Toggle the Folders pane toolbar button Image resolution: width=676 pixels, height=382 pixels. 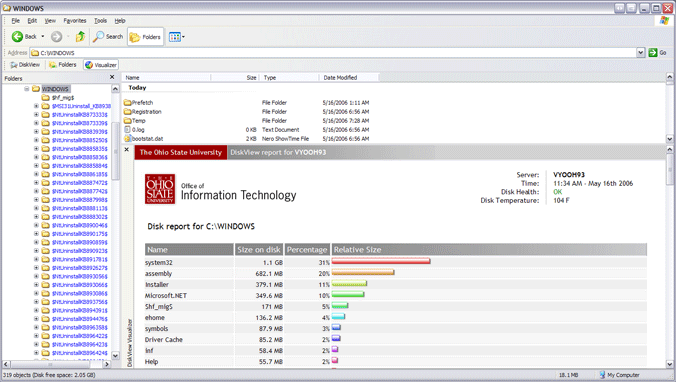point(145,37)
